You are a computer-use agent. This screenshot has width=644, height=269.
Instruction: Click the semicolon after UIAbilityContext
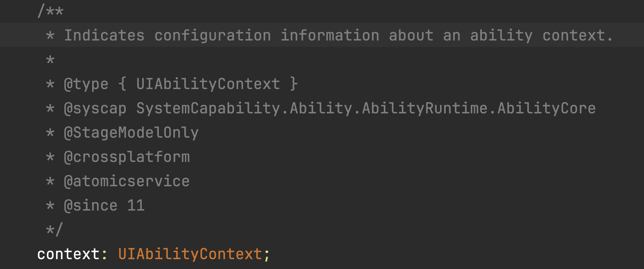267,255
